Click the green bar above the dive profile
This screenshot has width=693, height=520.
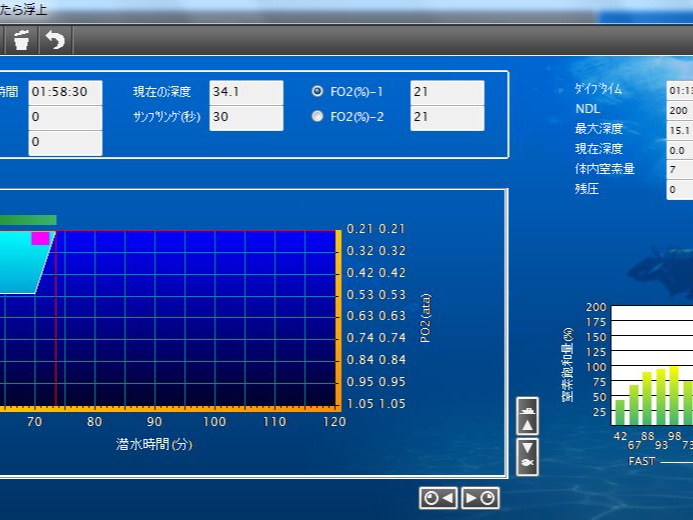(x=28, y=220)
